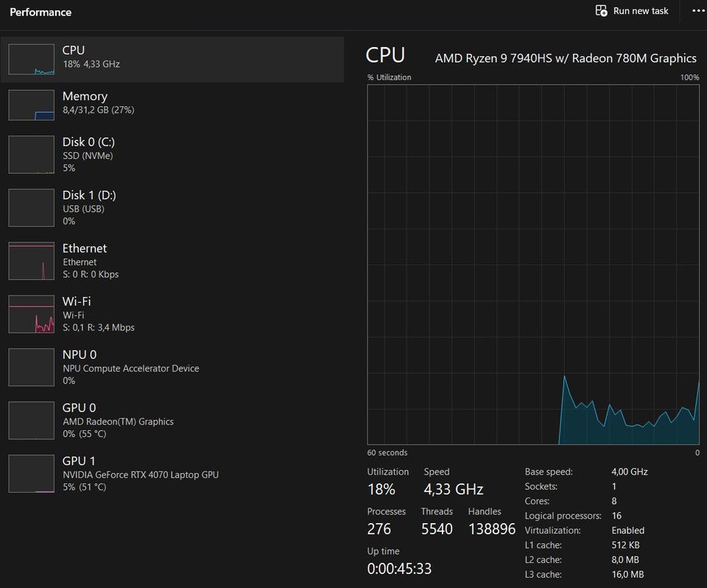Click the Wi-Fi mini graph thumbnail
This screenshot has width=707, height=588.
tap(32, 314)
